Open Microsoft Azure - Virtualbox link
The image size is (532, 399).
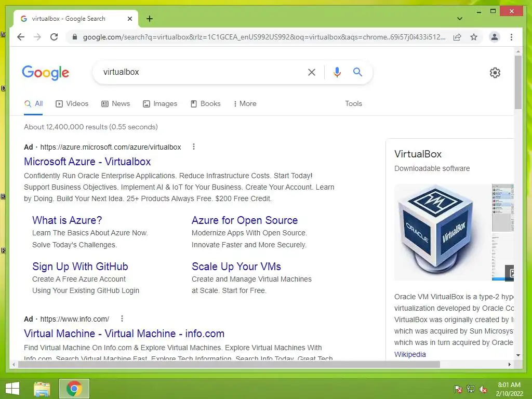click(x=87, y=162)
